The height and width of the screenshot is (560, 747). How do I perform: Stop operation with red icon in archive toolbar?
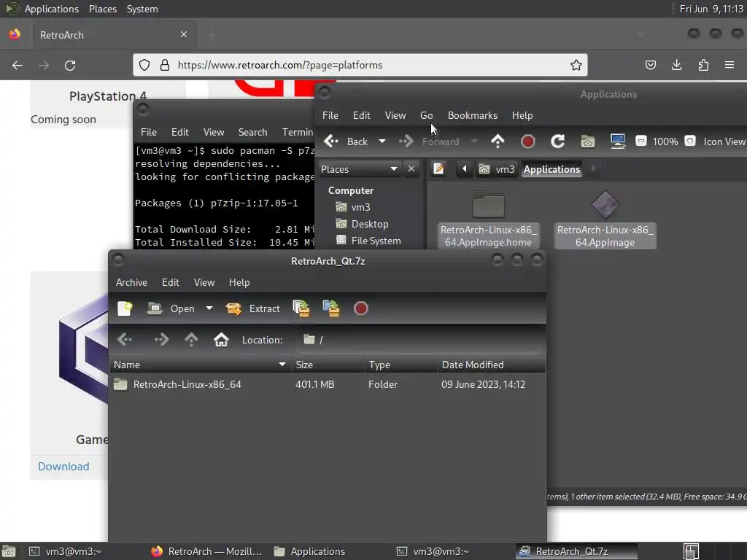(x=360, y=308)
